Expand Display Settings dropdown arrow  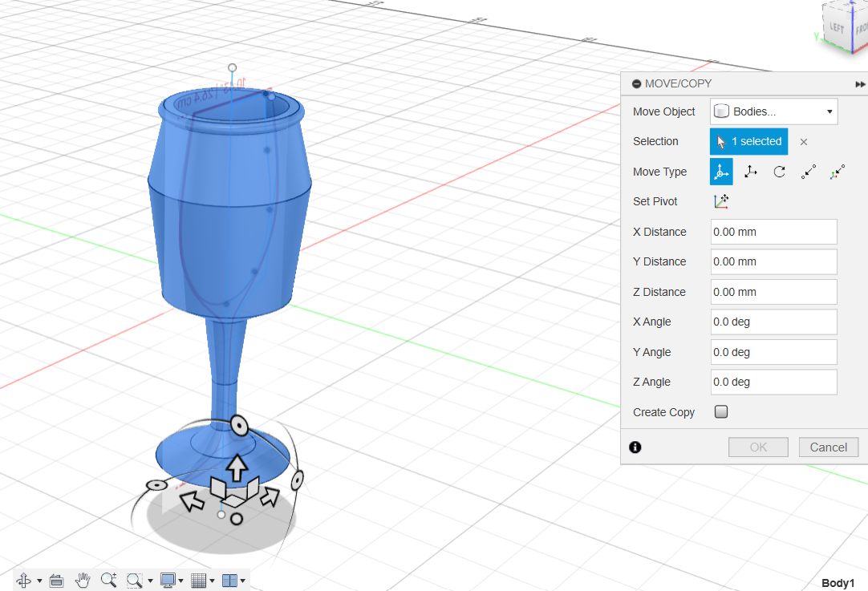(181, 581)
